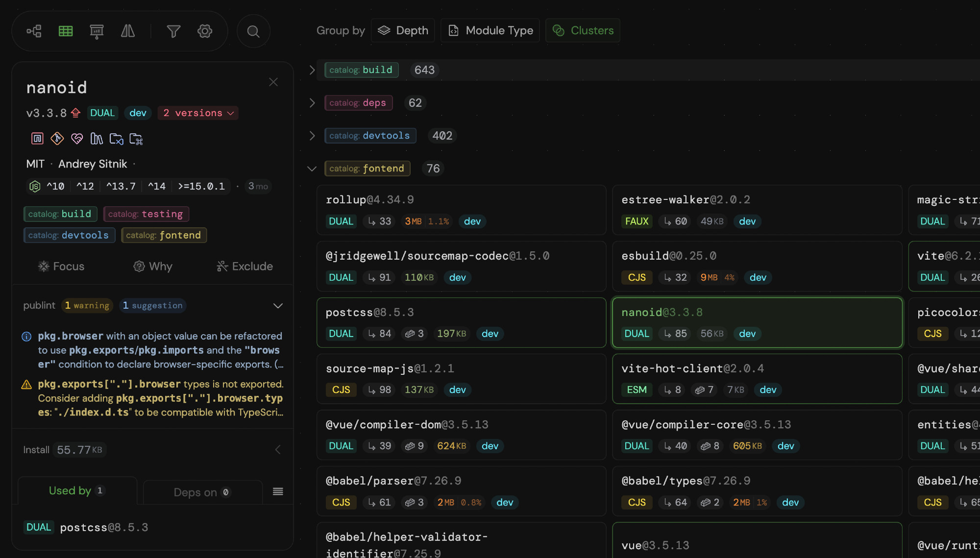This screenshot has height=558, width=980.
Task: Click the search magnifier button
Action: (253, 31)
